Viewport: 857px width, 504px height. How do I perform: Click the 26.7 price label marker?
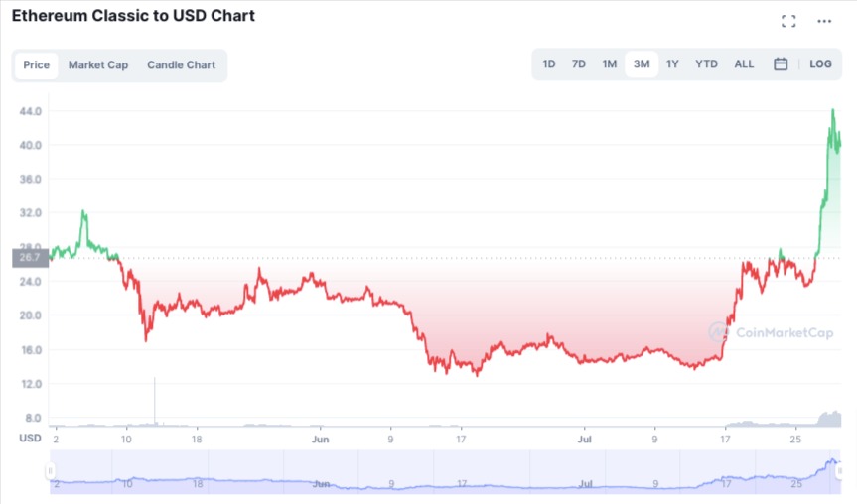coord(30,258)
